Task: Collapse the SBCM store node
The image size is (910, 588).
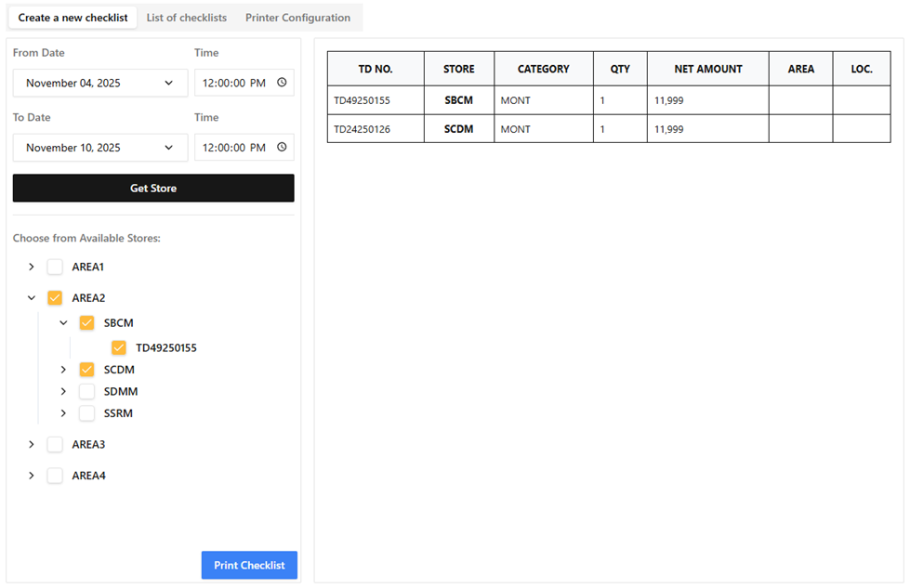Action: (63, 323)
